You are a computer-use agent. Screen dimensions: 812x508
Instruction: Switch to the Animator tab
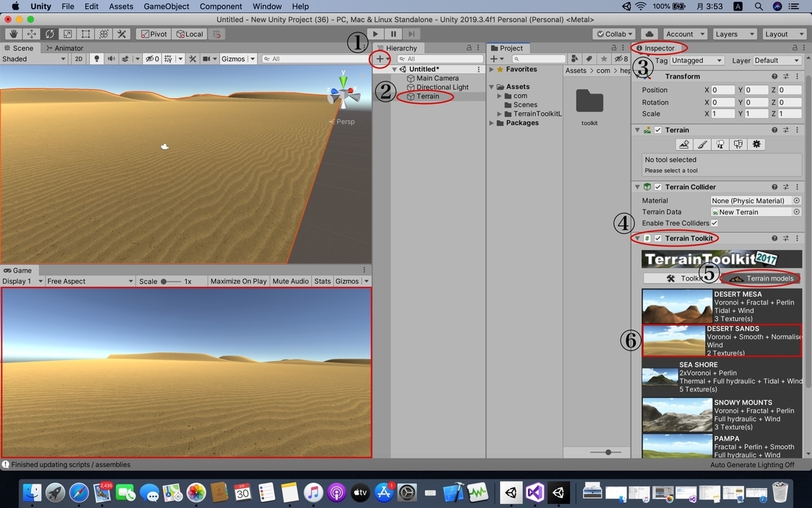(x=64, y=48)
